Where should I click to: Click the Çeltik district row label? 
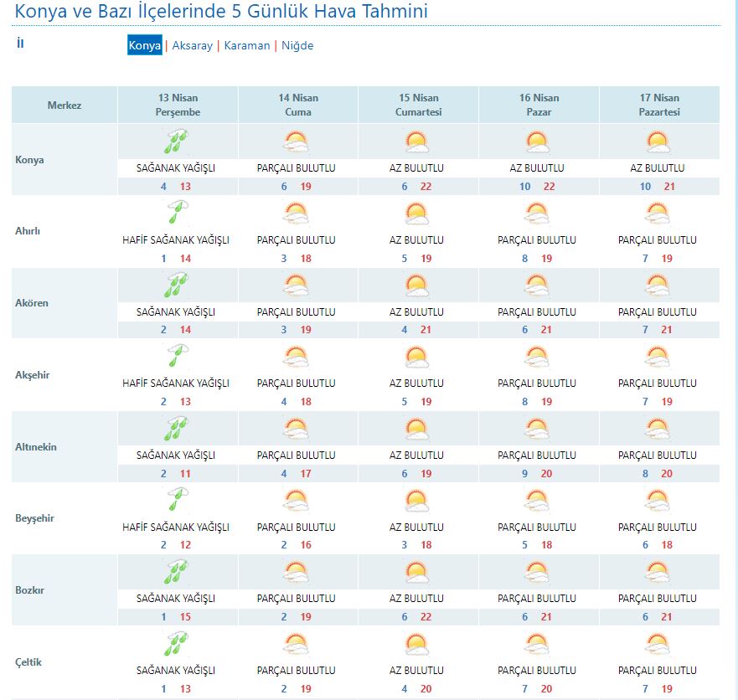[28, 662]
